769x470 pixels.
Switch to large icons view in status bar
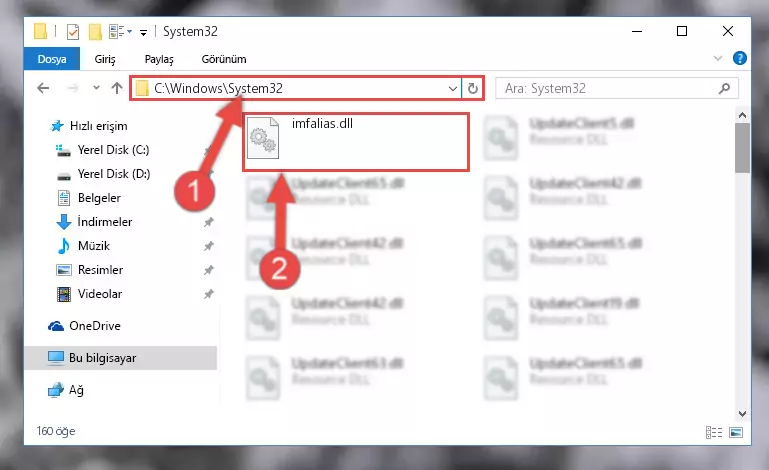coord(736,432)
